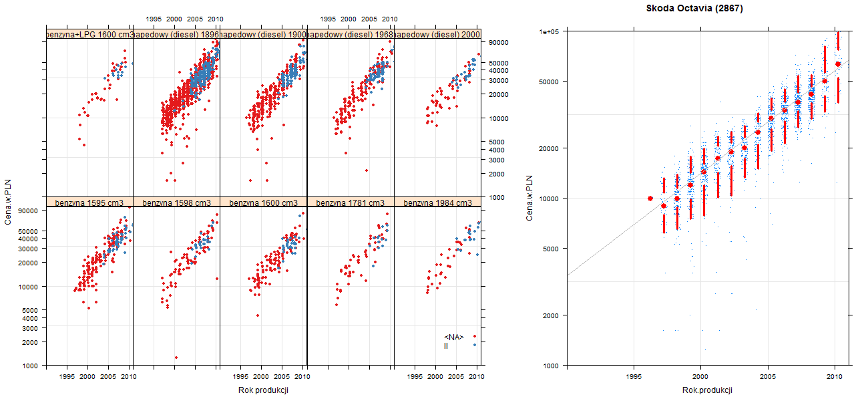
Task: Click the lone red point at 1996 in the Skoda Octavia plot
Action: coord(650,198)
